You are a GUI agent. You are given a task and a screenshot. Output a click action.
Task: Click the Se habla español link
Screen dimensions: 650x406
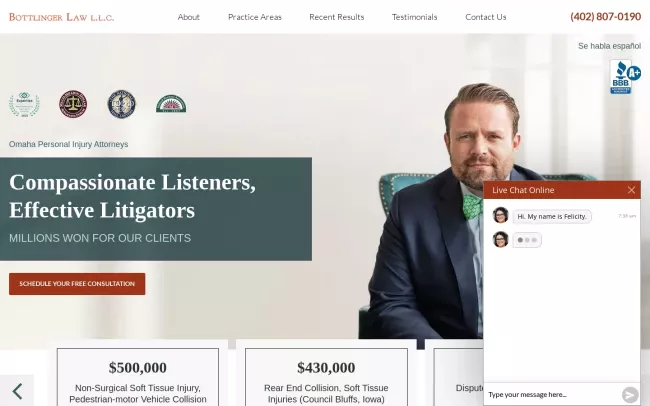609,46
